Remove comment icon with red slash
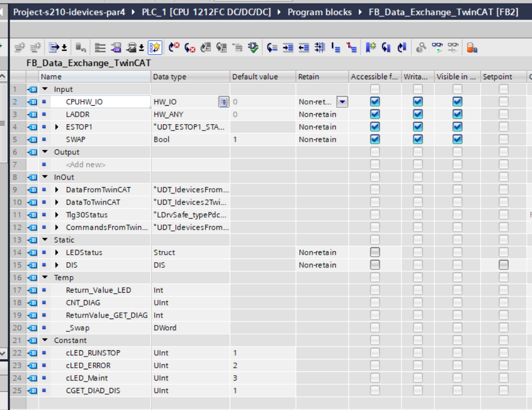The width and height of the screenshot is (532, 410). (351, 48)
